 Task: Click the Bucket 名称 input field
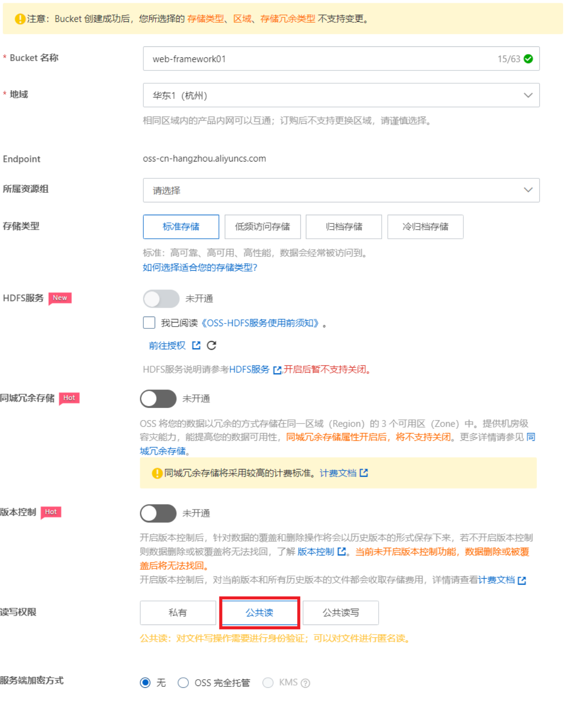tap(341, 59)
